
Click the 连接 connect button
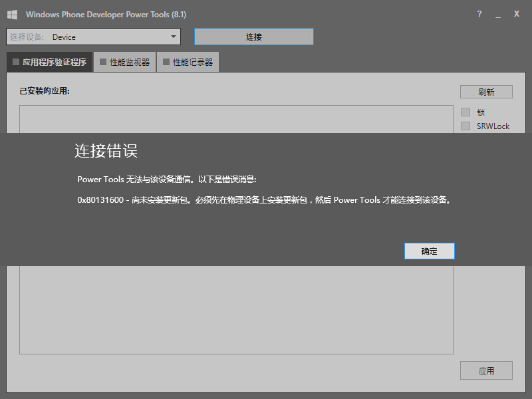tap(254, 37)
